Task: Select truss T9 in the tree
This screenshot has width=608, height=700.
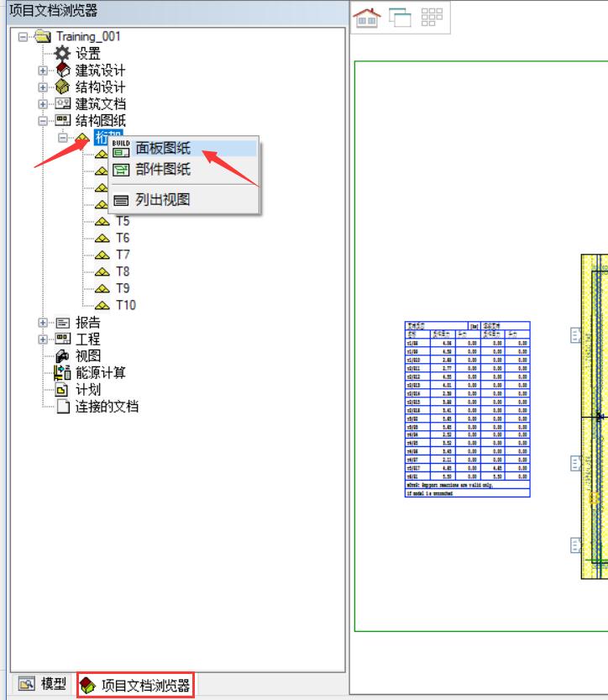Action: point(123,289)
